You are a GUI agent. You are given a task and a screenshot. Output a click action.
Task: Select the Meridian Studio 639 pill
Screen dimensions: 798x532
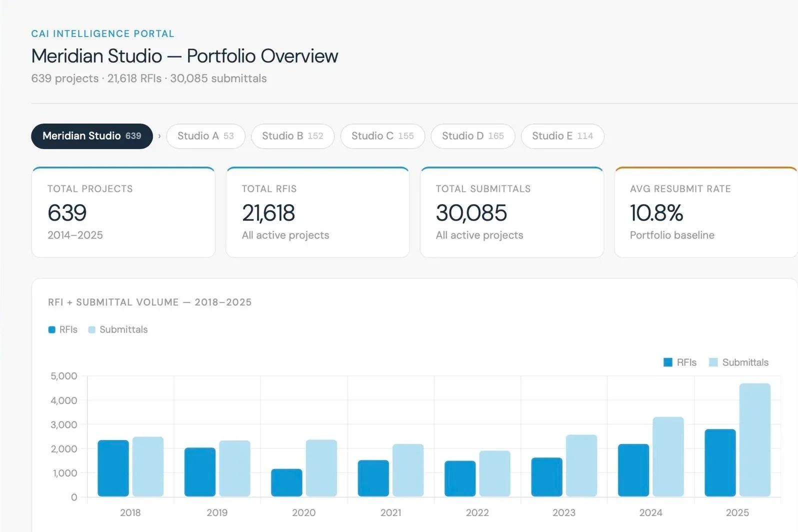[92, 136]
